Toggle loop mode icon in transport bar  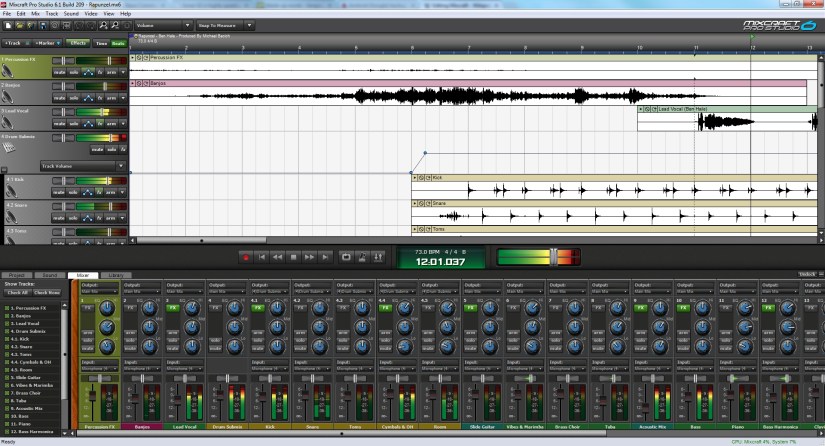point(347,257)
